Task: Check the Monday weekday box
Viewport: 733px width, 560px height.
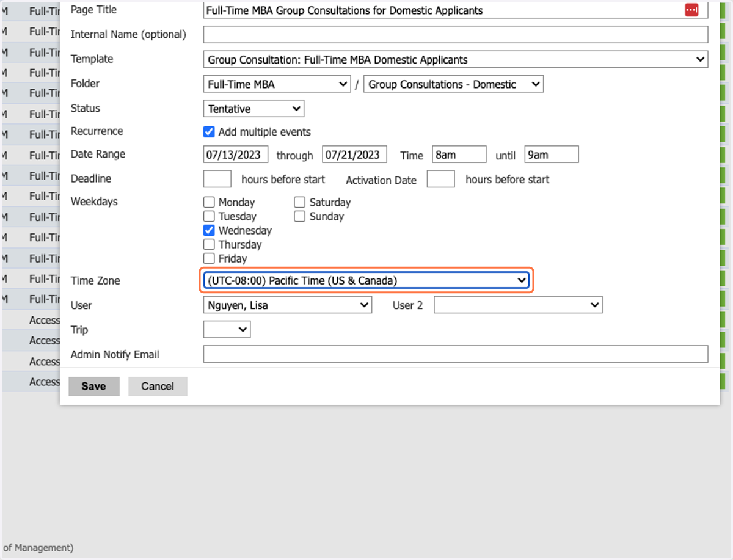Action: [x=209, y=202]
